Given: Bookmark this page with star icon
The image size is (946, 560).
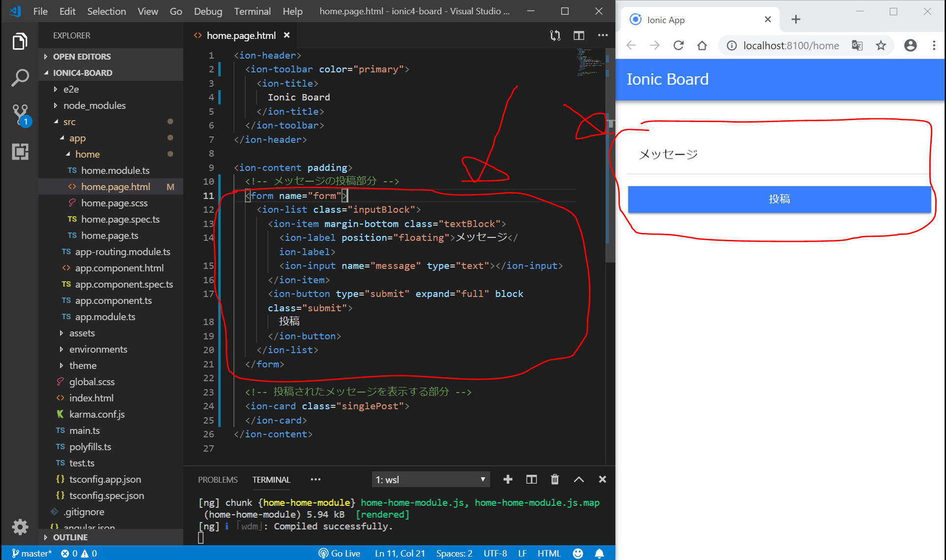Looking at the screenshot, I should pyautogui.click(x=880, y=46).
